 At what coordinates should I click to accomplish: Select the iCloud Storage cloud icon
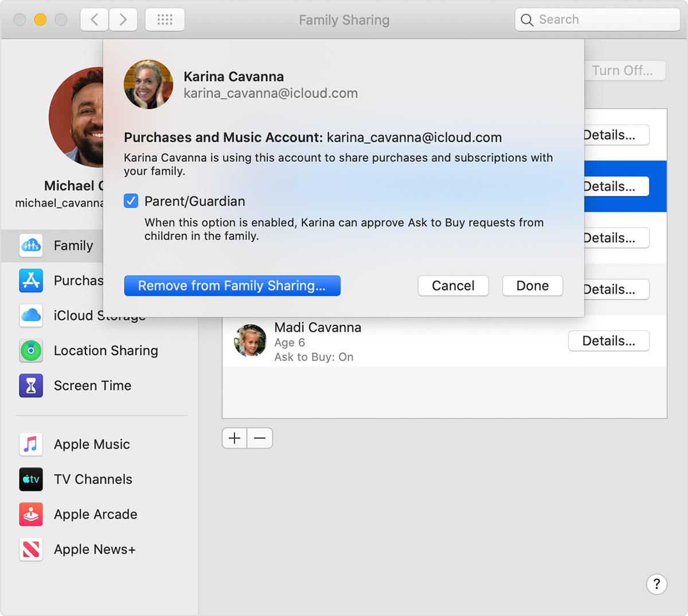pos(31,315)
